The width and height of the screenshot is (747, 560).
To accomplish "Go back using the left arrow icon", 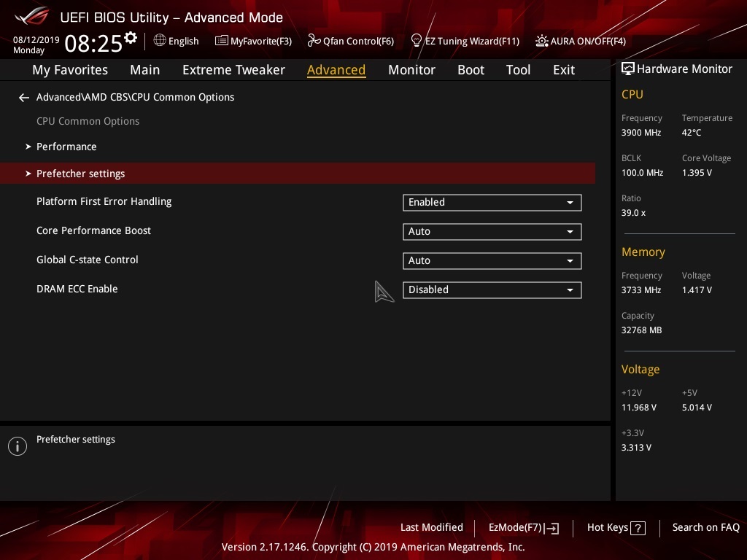I will pyautogui.click(x=24, y=98).
